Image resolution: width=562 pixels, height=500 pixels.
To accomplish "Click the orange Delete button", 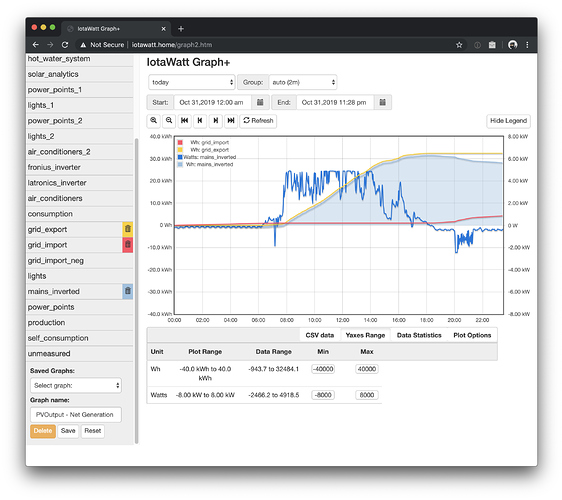I will tap(43, 431).
